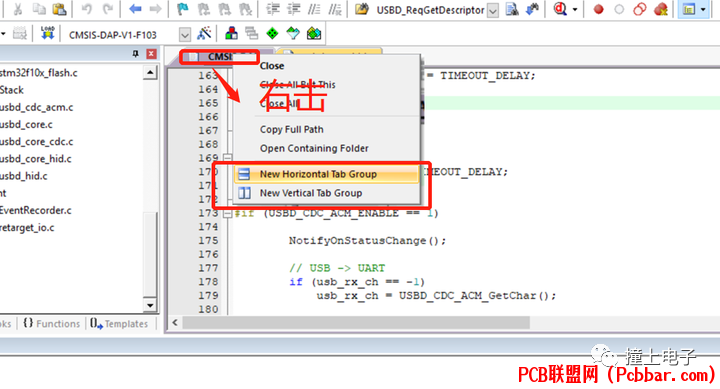Screen dimensions: 720x389
Task: Switch to the Functions tab
Action: (x=52, y=323)
